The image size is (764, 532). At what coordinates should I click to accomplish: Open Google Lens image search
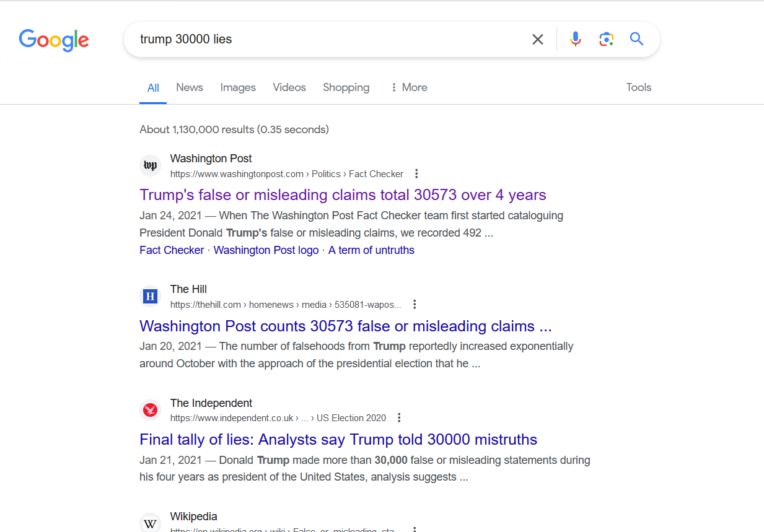[606, 40]
